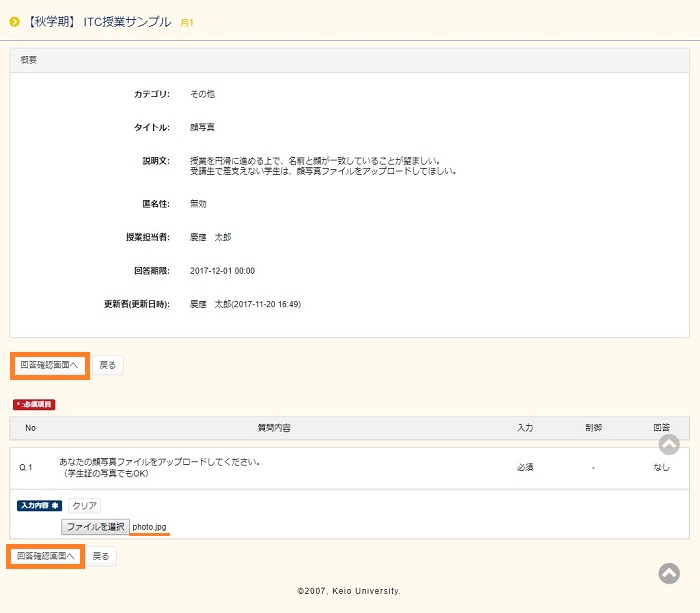Click the selected photo.jpg filename
Viewport: 700px width, 613px height.
point(150,526)
